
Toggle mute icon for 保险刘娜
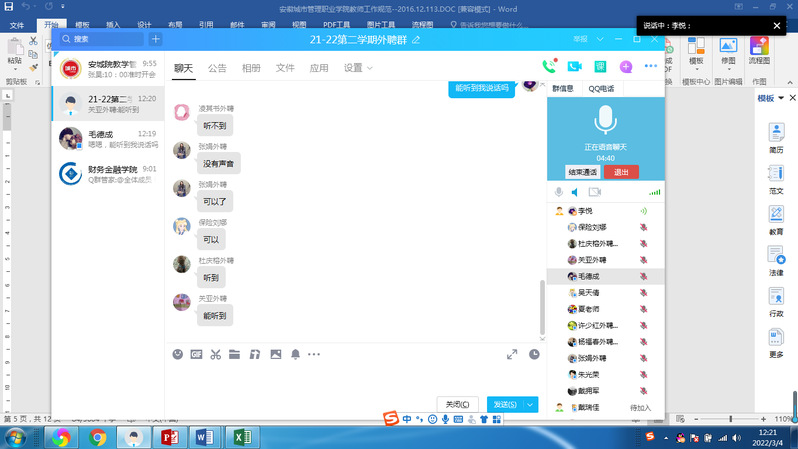point(644,228)
